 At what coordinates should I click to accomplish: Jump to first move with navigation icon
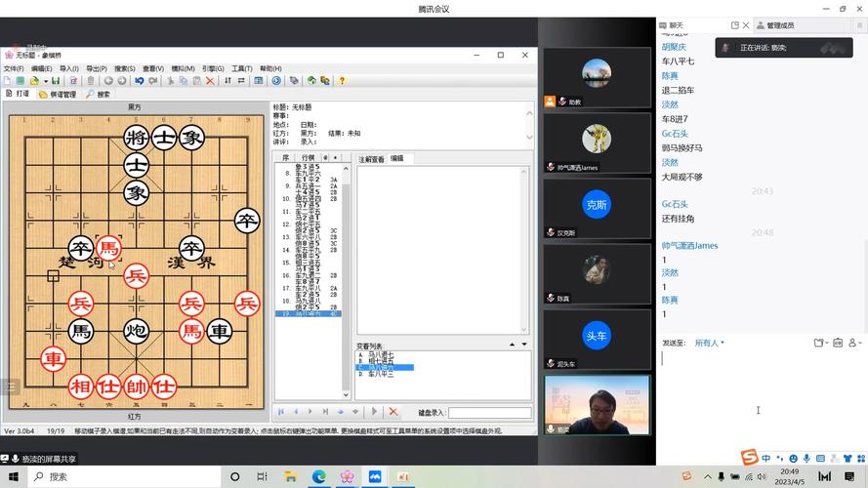coord(280,412)
